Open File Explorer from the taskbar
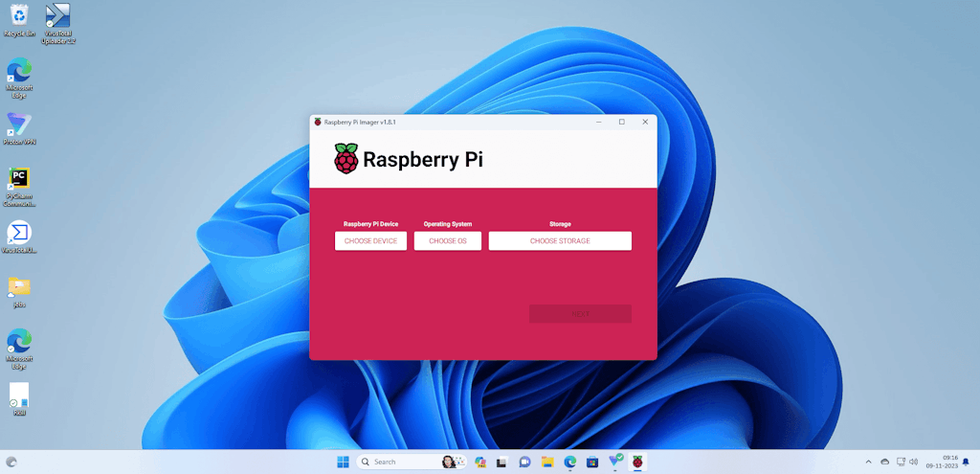Image resolution: width=980 pixels, height=474 pixels. (547, 462)
